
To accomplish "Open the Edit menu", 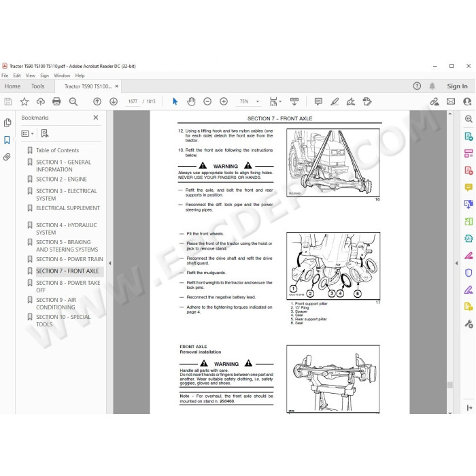I will [17, 75].
